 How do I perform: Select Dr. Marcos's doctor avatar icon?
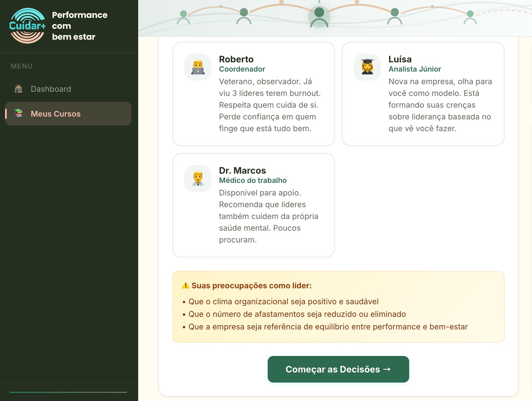pyautogui.click(x=198, y=178)
